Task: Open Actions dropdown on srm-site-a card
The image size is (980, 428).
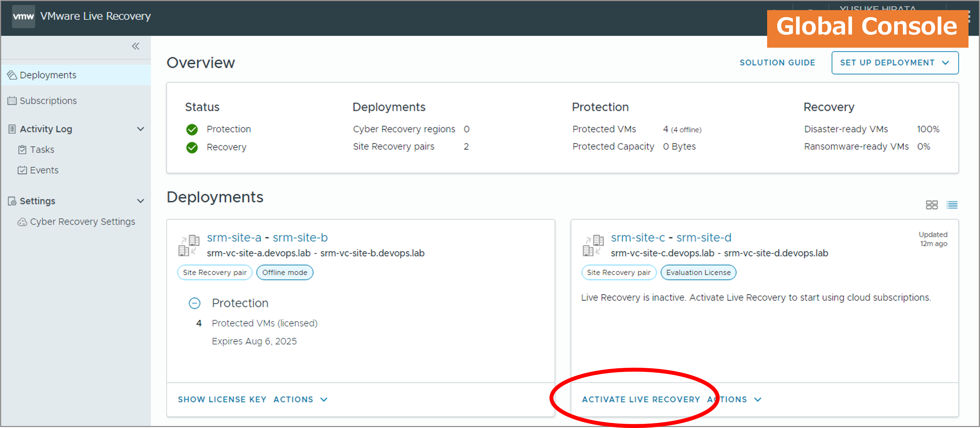Action: [301, 399]
